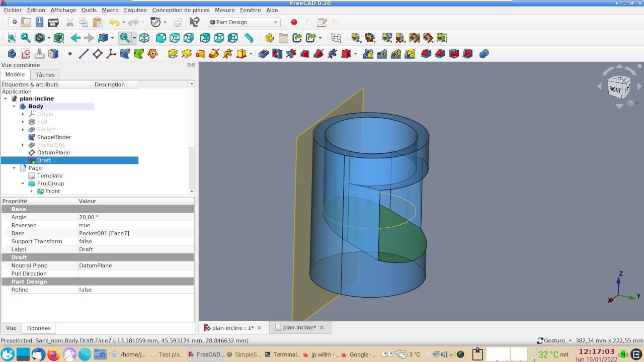Create a datum line
The image size is (644, 362).
pos(84,53)
